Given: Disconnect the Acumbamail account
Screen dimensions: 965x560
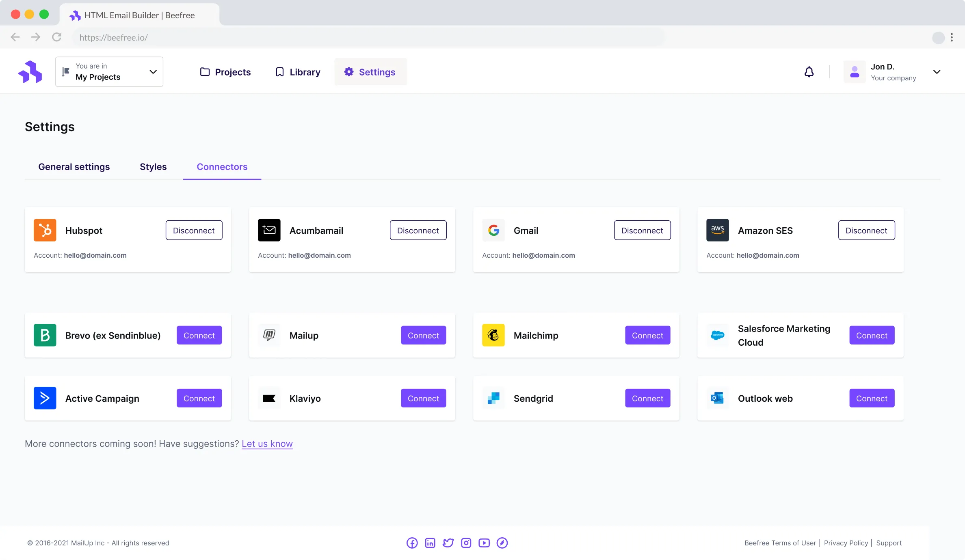Looking at the screenshot, I should coord(418,230).
